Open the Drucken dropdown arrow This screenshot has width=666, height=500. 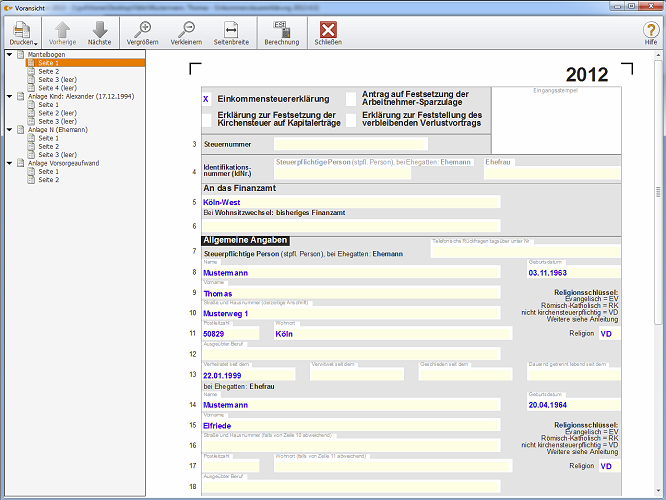click(36, 43)
